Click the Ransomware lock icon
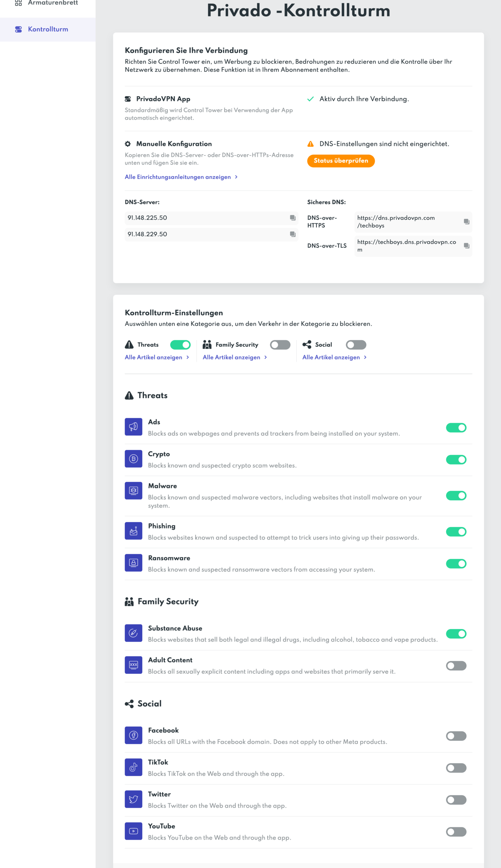This screenshot has width=501, height=868. (134, 563)
